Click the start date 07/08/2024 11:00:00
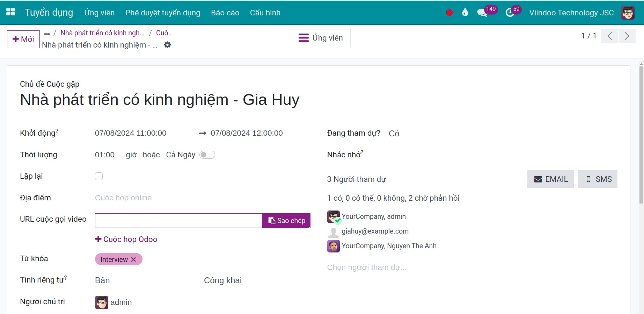644x314 pixels. tap(131, 133)
